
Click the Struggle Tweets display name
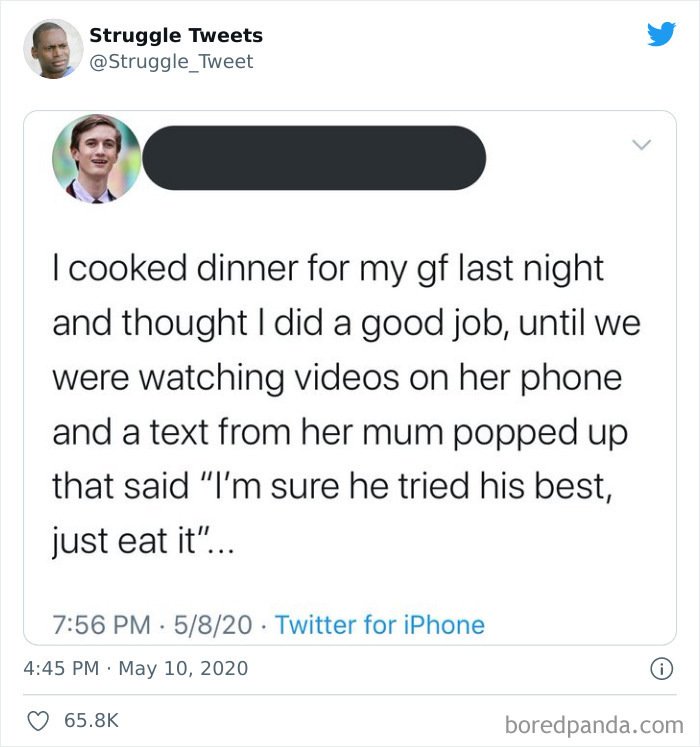(176, 35)
